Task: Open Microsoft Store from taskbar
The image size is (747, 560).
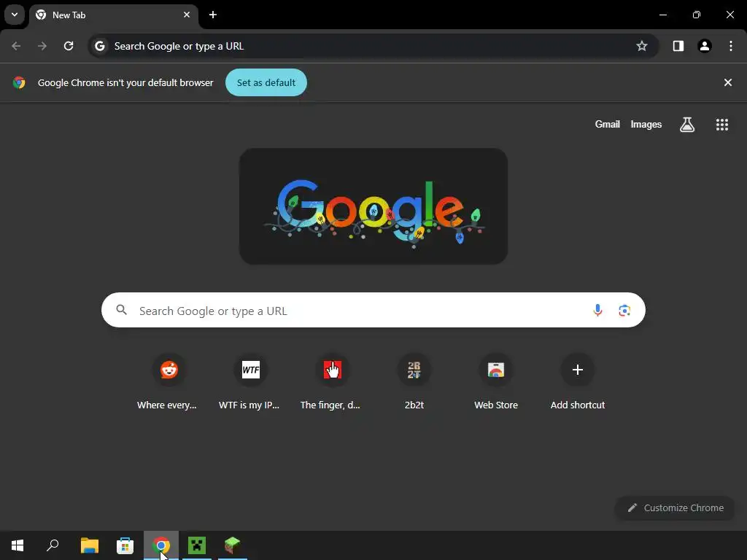Action: pos(125,545)
